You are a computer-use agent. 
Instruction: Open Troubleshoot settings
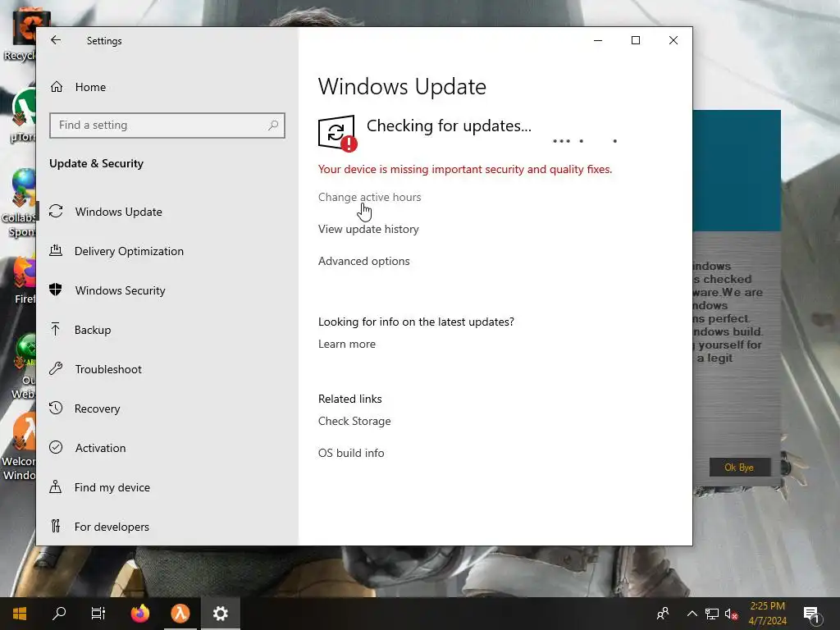pos(108,369)
